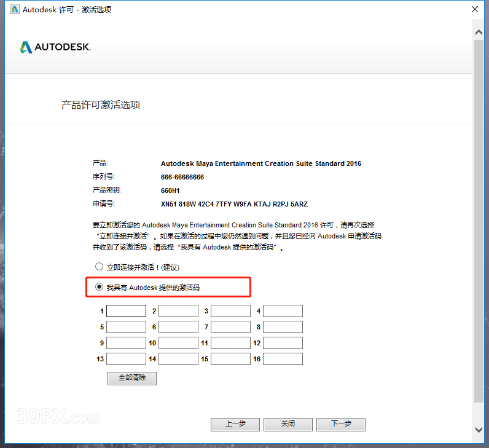The image size is (489, 448).
Task: Click the scrollbar down arrow
Action: [479, 430]
